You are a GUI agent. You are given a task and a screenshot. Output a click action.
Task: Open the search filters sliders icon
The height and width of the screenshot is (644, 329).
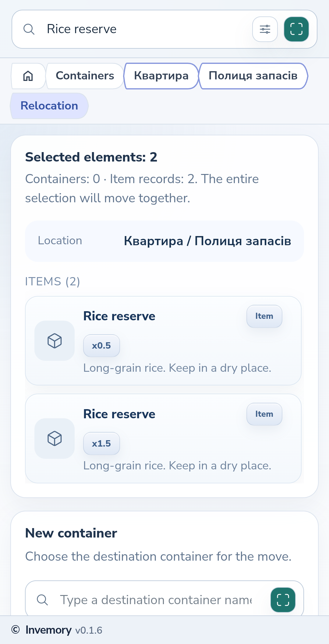[265, 29]
